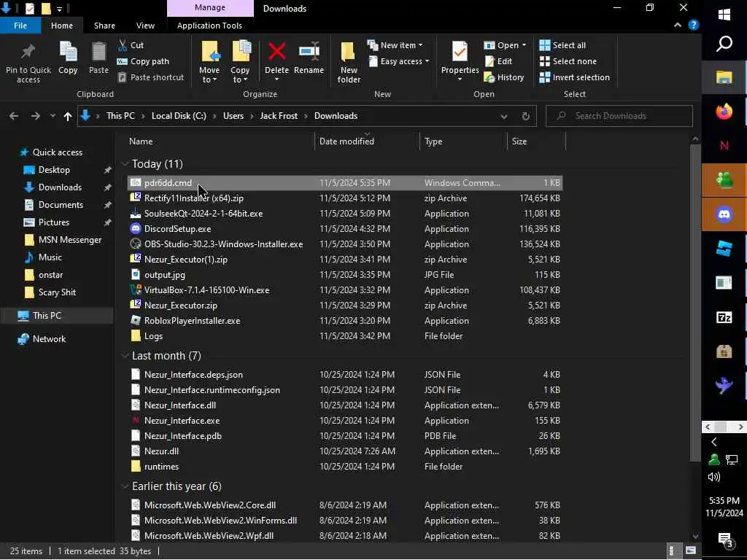Open Discord from the taskbar
Viewport: 747px width, 560px height.
724,214
